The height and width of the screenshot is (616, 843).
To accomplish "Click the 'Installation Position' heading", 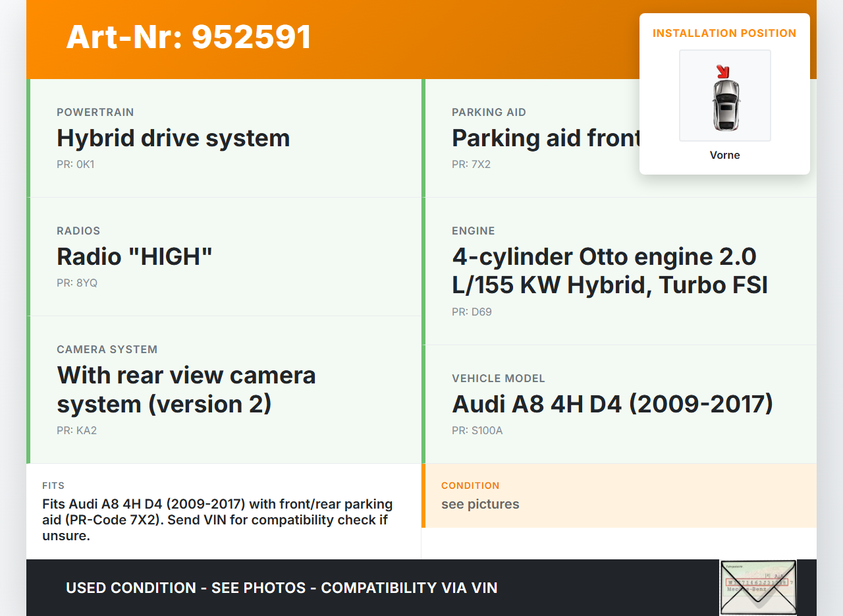I will point(724,33).
